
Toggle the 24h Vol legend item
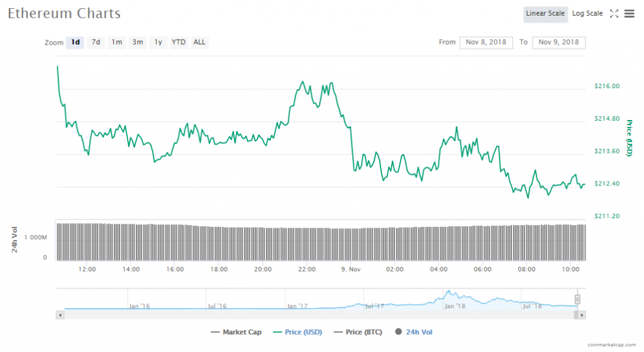413,332
